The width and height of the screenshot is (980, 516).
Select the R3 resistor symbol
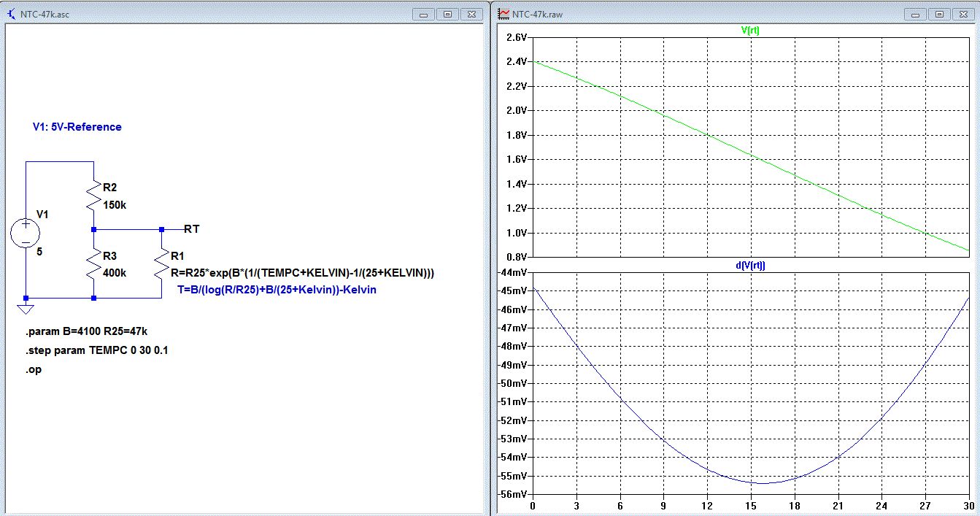click(x=94, y=264)
